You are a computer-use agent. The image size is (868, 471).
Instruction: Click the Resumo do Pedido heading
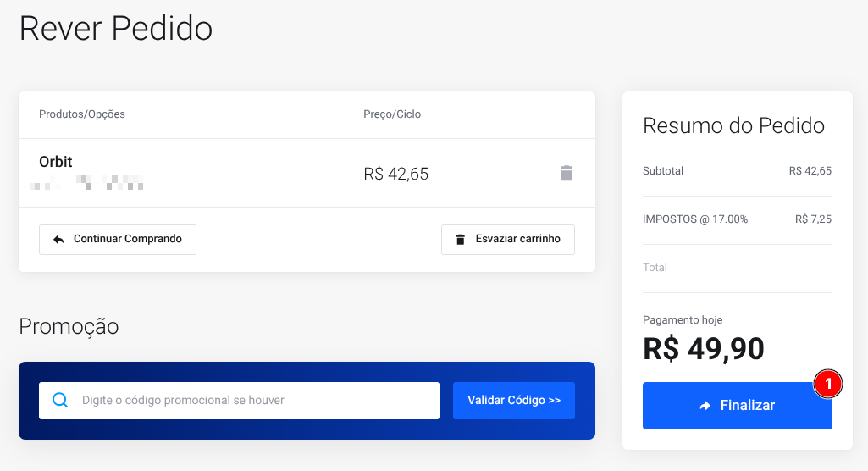click(733, 126)
